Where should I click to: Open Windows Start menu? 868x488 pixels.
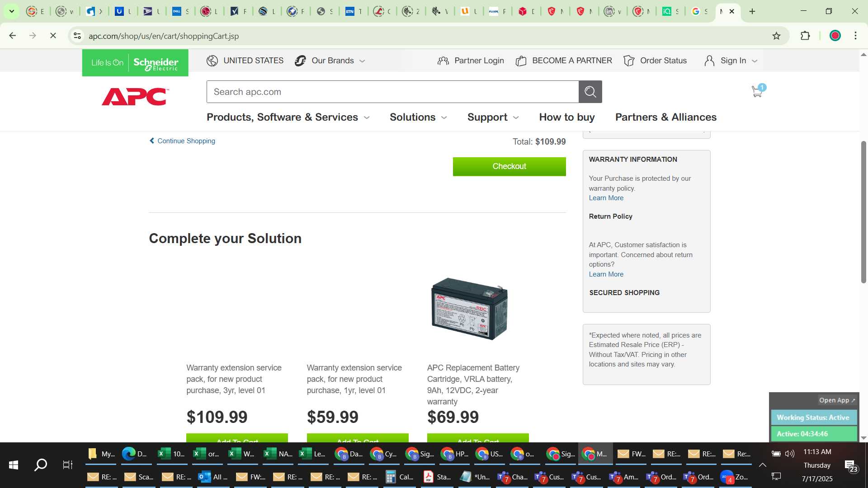[x=14, y=465]
